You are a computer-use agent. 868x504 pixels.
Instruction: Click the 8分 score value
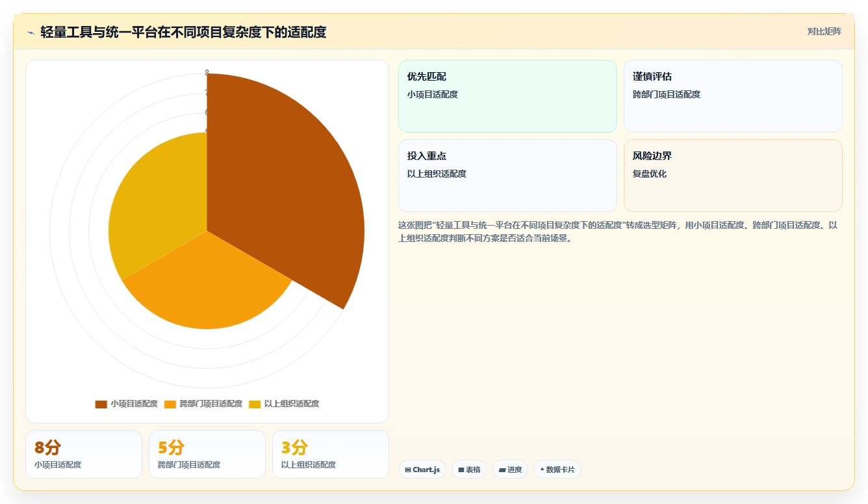point(47,447)
